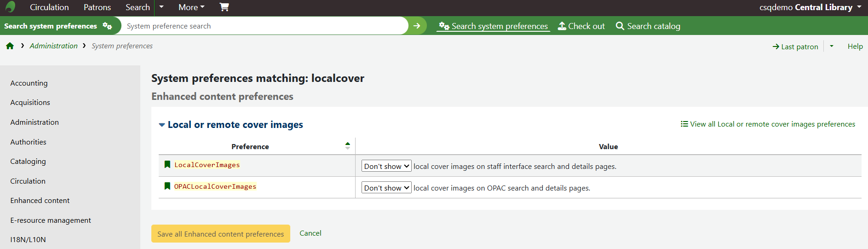Click the Preference column sort arrows
This screenshot has height=249, width=868.
click(347, 146)
